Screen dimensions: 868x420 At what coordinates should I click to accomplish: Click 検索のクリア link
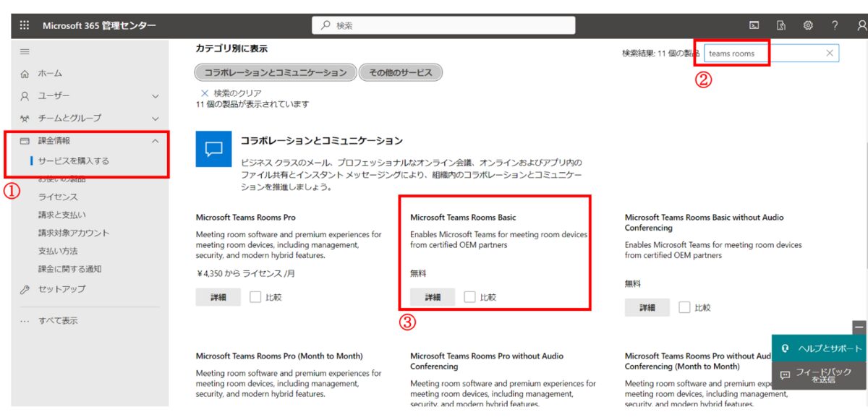237,93
